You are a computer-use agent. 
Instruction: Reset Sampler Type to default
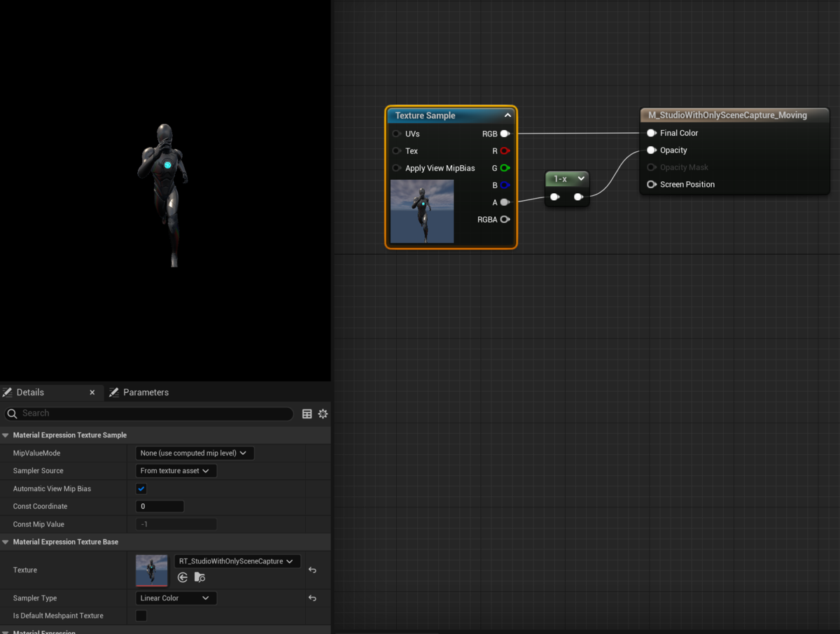(x=312, y=598)
